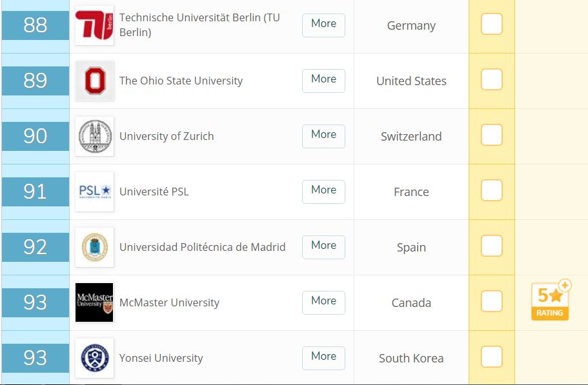Tick the compare checkbox for TU Berlin
Viewport: 588px width, 385px height.
coord(492,24)
